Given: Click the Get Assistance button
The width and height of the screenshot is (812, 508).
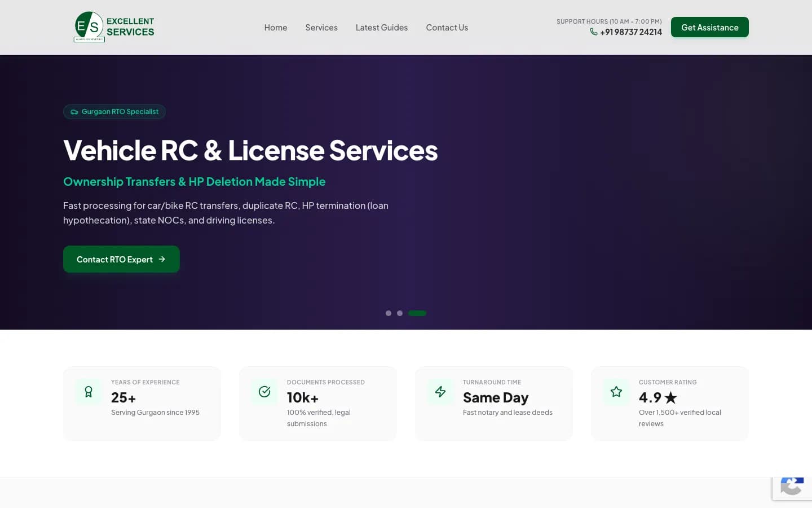Looking at the screenshot, I should 710,27.
